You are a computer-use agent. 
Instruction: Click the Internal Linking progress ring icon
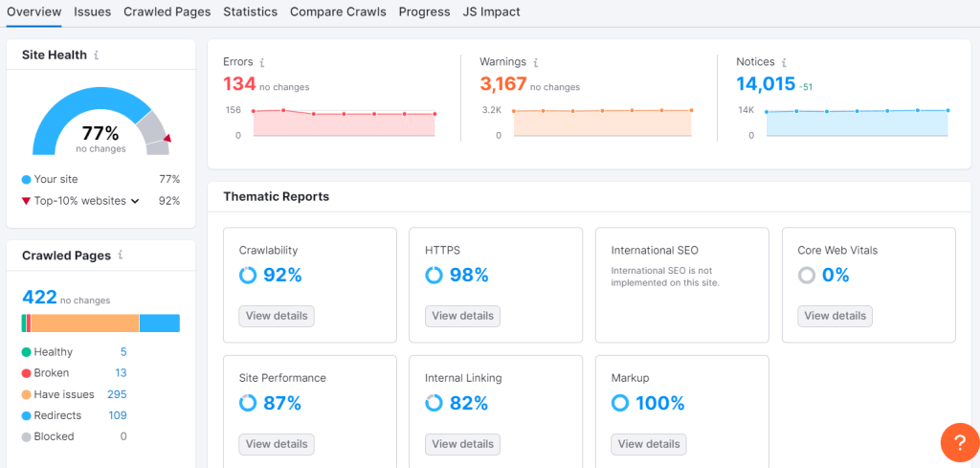[434, 403]
